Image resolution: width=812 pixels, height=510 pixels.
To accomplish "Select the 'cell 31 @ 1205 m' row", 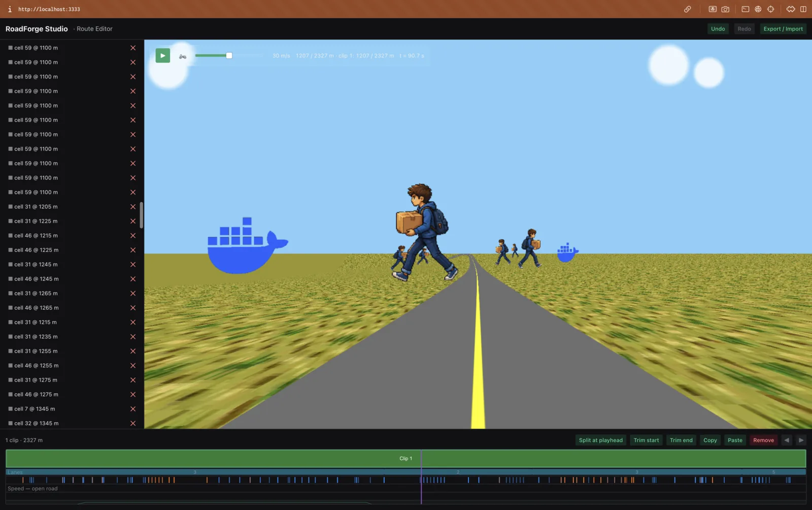I will coord(72,207).
